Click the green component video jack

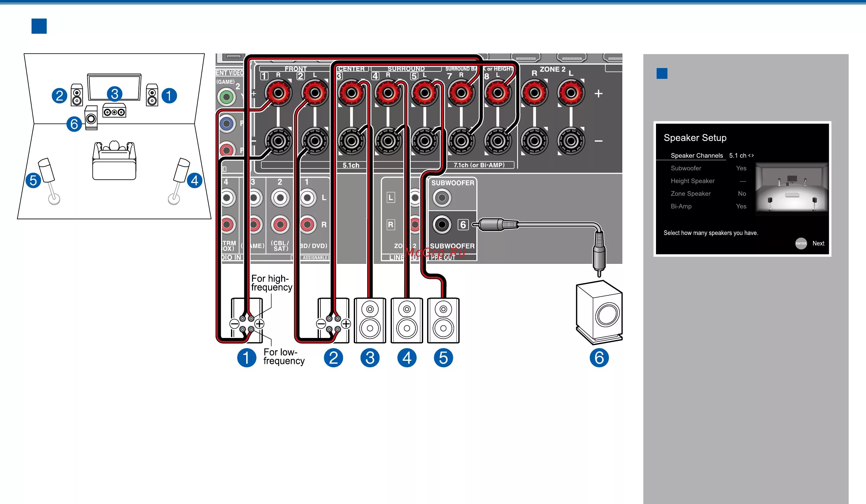226,97
